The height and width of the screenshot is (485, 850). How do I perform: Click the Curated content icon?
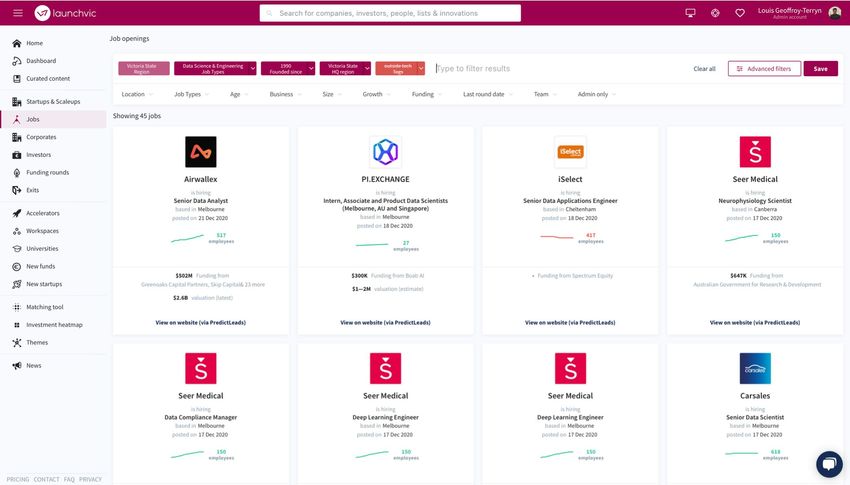(x=17, y=79)
